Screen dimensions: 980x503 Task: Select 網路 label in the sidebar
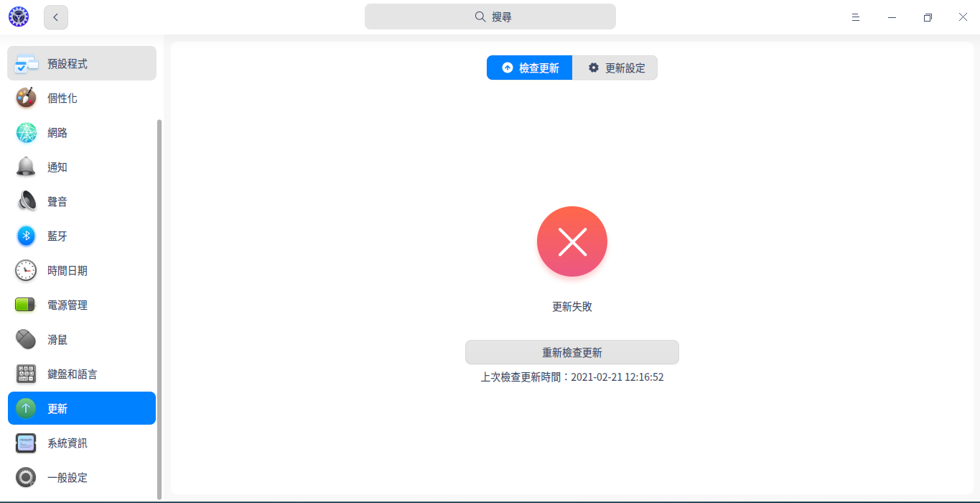click(x=57, y=133)
